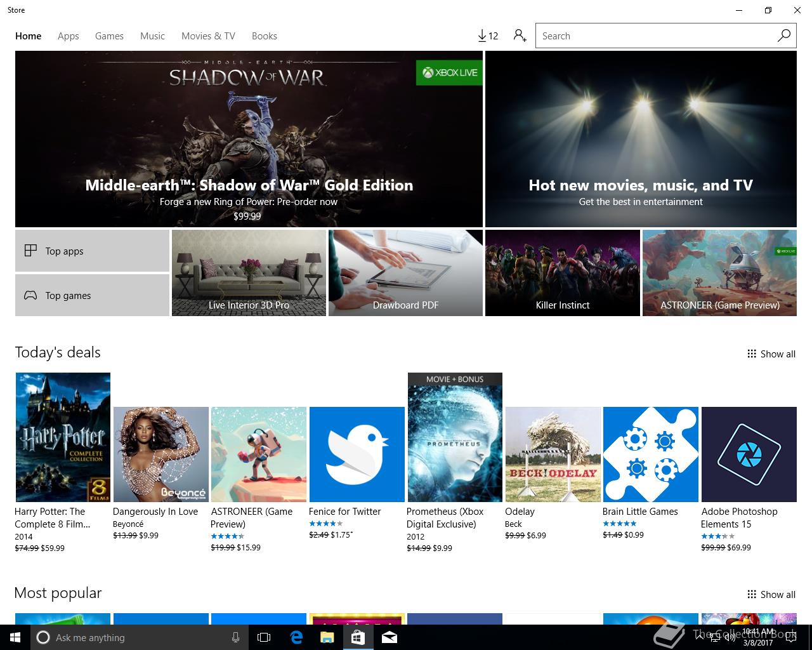The height and width of the screenshot is (650, 812).
Task: Switch to the Apps tab
Action: click(69, 36)
